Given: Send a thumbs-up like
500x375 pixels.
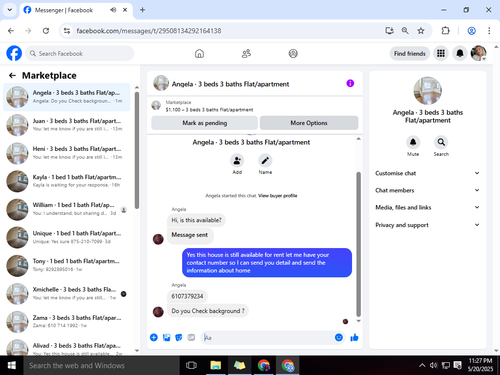Looking at the screenshot, I should [x=354, y=338].
